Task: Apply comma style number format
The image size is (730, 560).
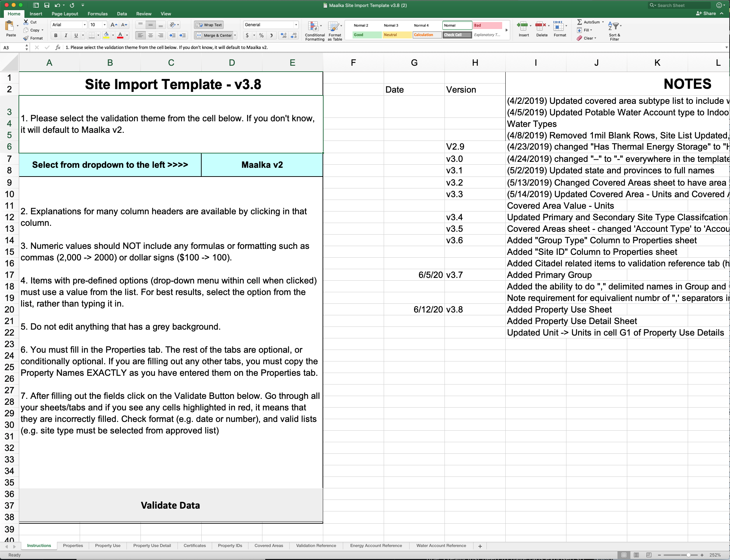Action: click(x=271, y=35)
